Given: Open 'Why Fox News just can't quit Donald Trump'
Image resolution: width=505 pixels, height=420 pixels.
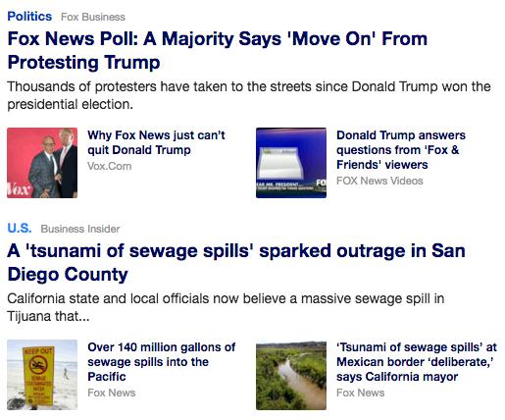Looking at the screenshot, I should tap(156, 142).
